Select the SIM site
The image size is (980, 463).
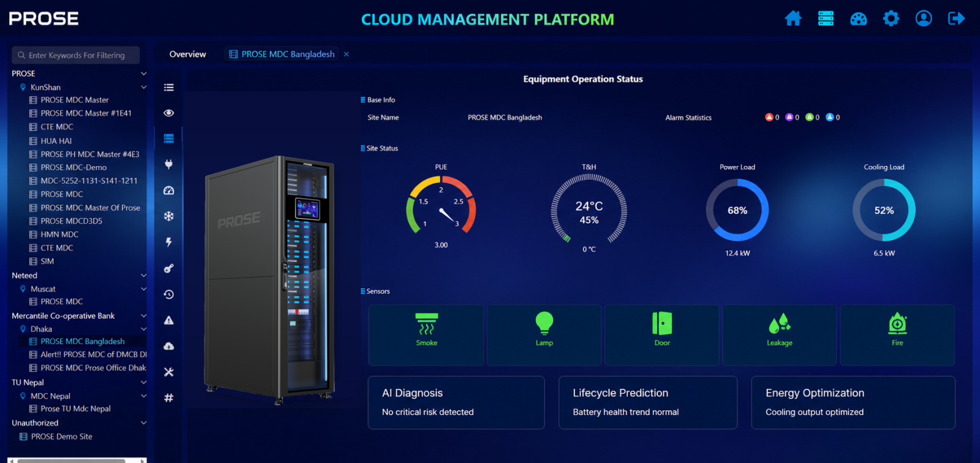(x=47, y=261)
